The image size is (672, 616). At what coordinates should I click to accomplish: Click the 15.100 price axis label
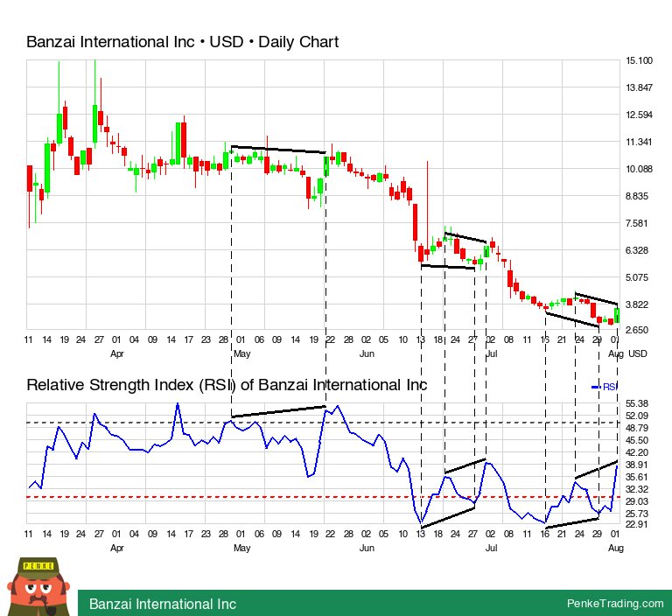click(639, 60)
